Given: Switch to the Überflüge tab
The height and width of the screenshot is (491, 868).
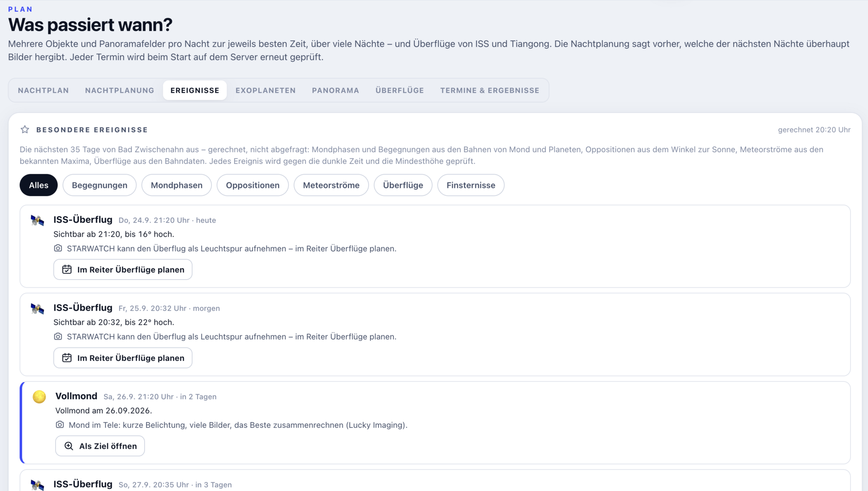Looking at the screenshot, I should pos(400,90).
